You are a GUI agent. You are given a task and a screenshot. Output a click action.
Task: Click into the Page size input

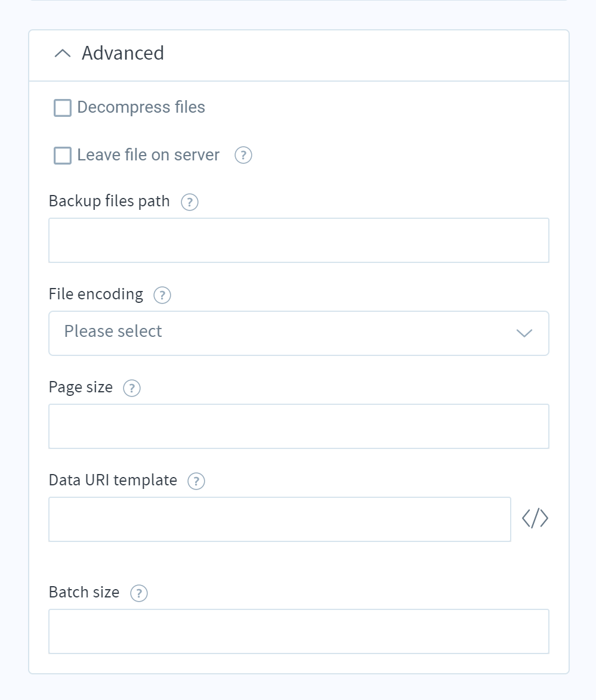pos(299,426)
